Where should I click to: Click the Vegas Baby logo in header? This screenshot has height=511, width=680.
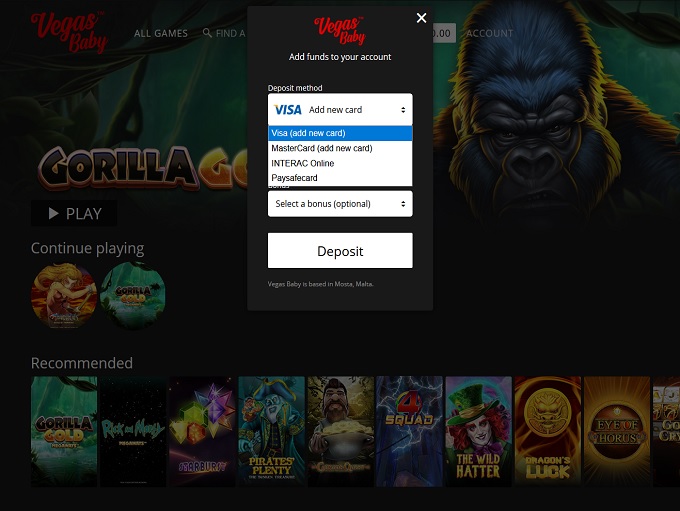[x=69, y=32]
